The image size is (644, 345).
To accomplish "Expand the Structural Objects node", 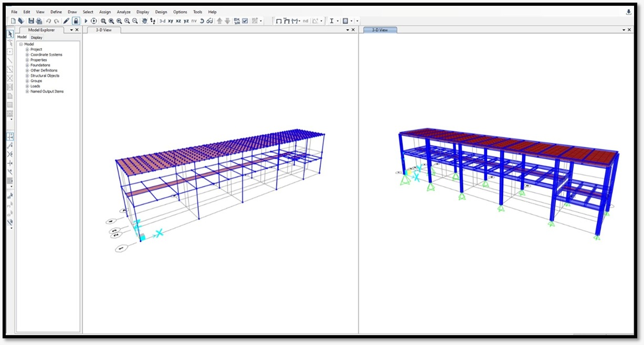I will coord(27,76).
